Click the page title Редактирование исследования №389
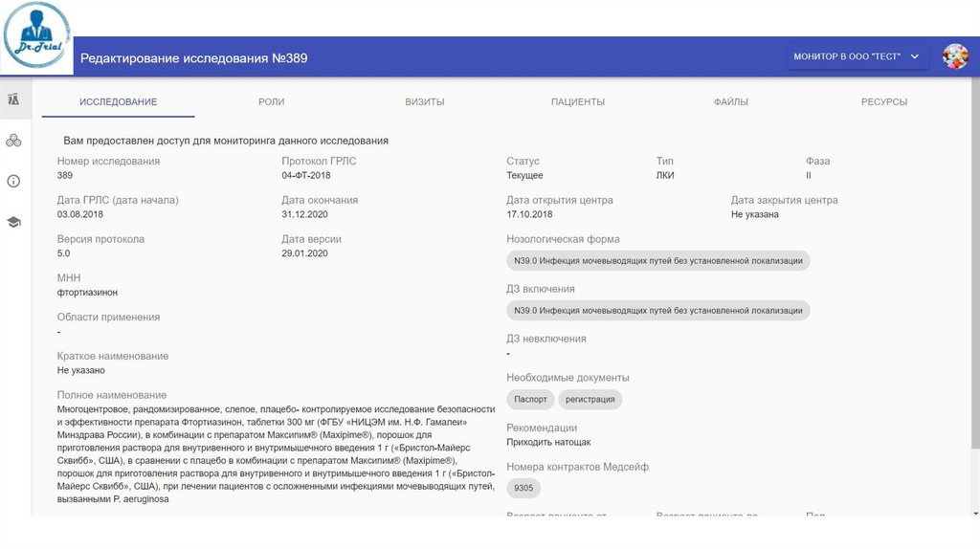The width and height of the screenshot is (980, 549). coord(193,58)
